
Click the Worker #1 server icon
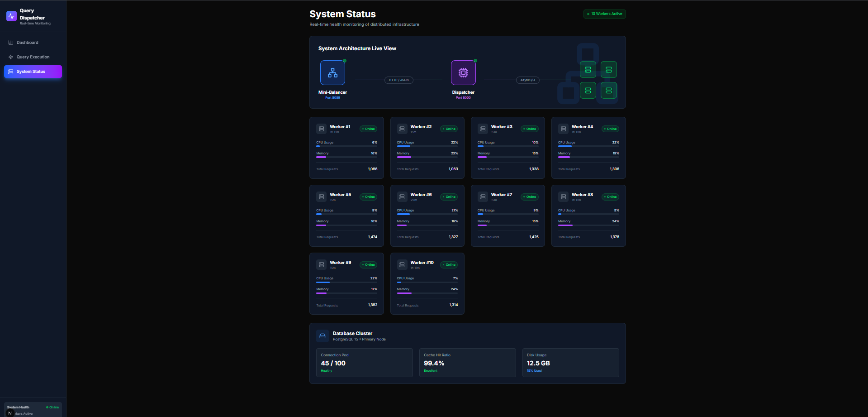321,129
